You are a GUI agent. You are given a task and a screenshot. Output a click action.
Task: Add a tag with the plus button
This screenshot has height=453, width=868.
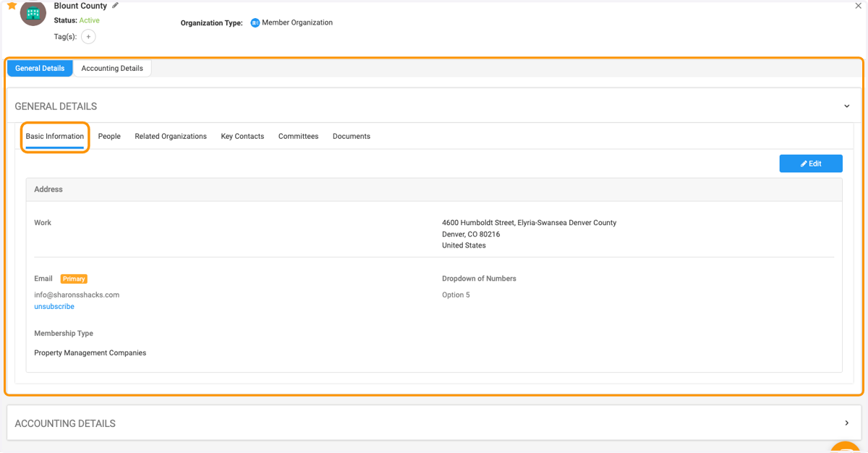point(88,36)
